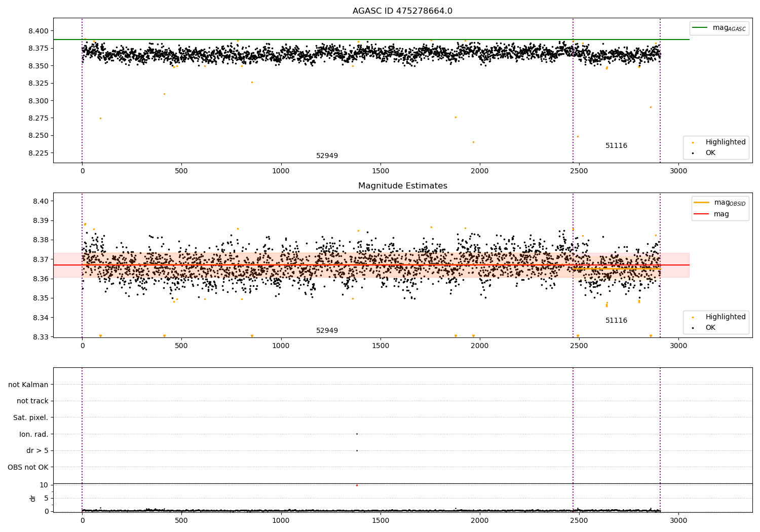
Task: Select the mag OBSID legend label
Action: coord(730,203)
